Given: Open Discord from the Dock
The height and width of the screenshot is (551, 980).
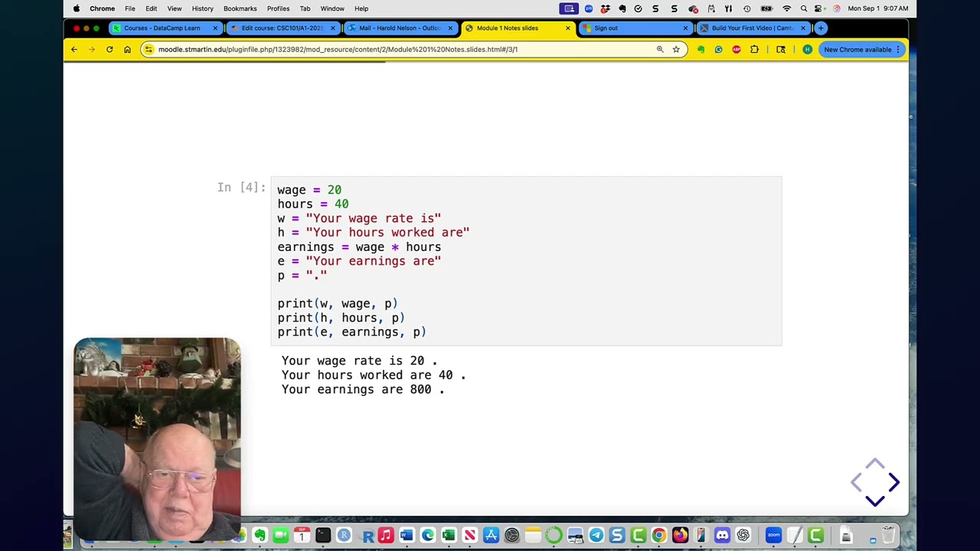Looking at the screenshot, I should tap(722, 536).
